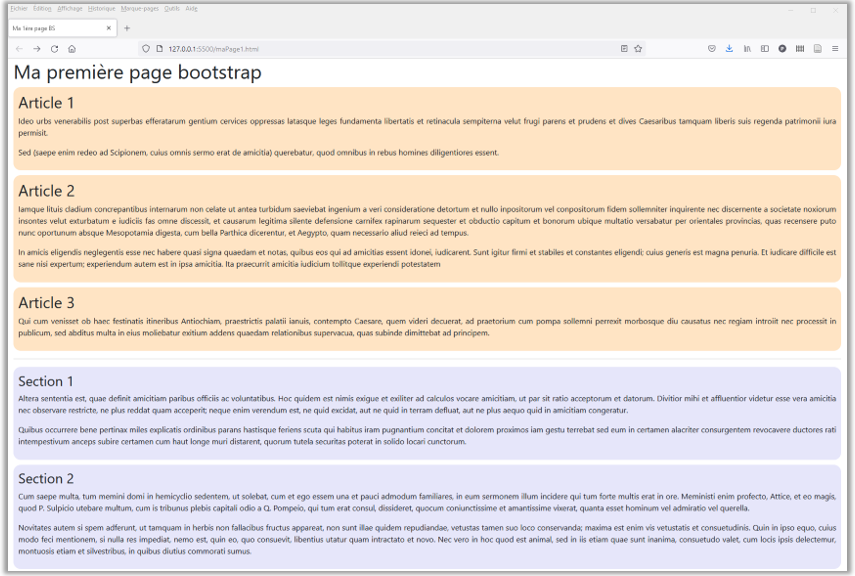Open the Firefox hamburger application menu
855x576 pixels.
coord(835,48)
